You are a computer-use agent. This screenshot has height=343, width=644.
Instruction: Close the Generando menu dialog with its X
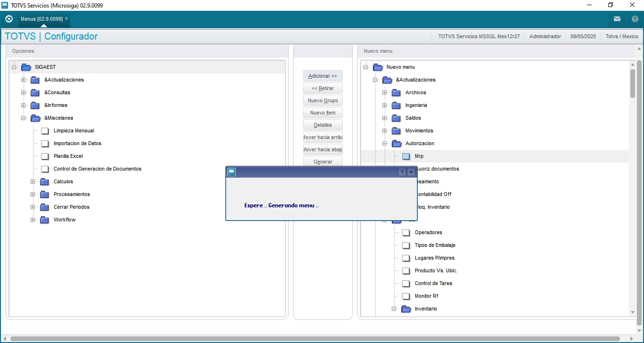pyautogui.click(x=411, y=172)
